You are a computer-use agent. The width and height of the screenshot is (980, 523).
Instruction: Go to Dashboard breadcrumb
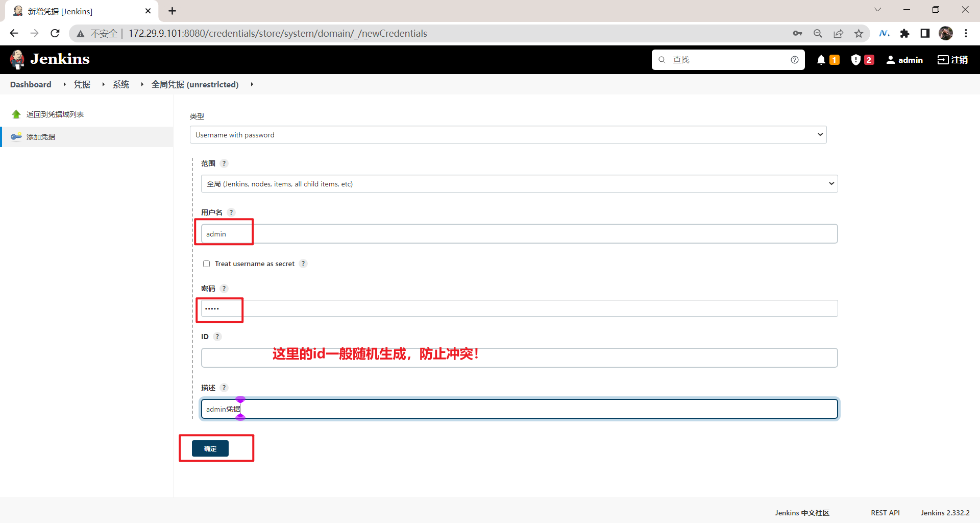31,84
